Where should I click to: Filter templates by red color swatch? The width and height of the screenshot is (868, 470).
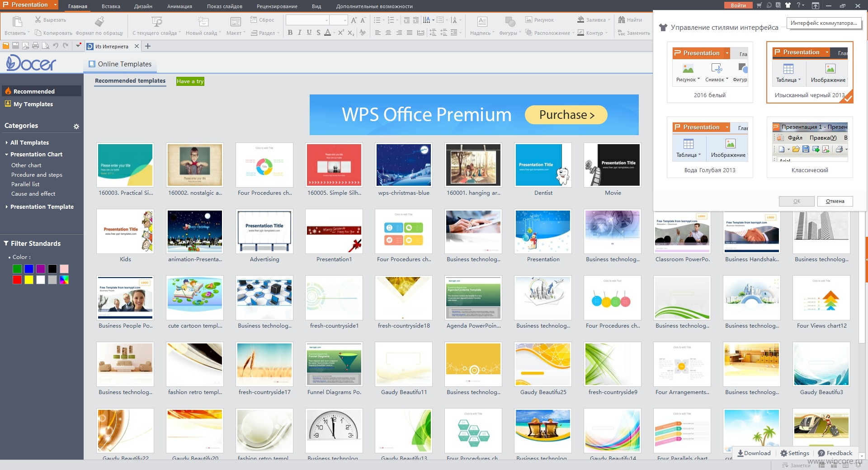click(x=17, y=280)
